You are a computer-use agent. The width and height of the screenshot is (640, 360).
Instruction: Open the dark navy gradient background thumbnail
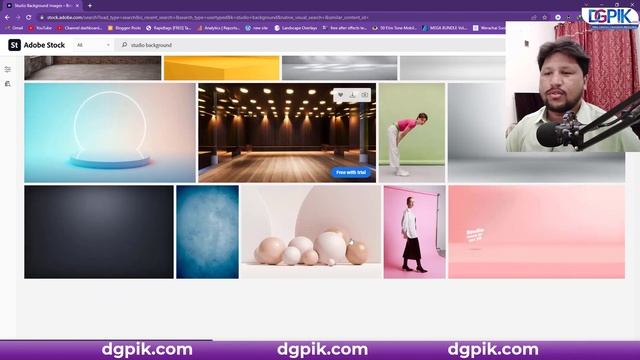click(x=99, y=232)
